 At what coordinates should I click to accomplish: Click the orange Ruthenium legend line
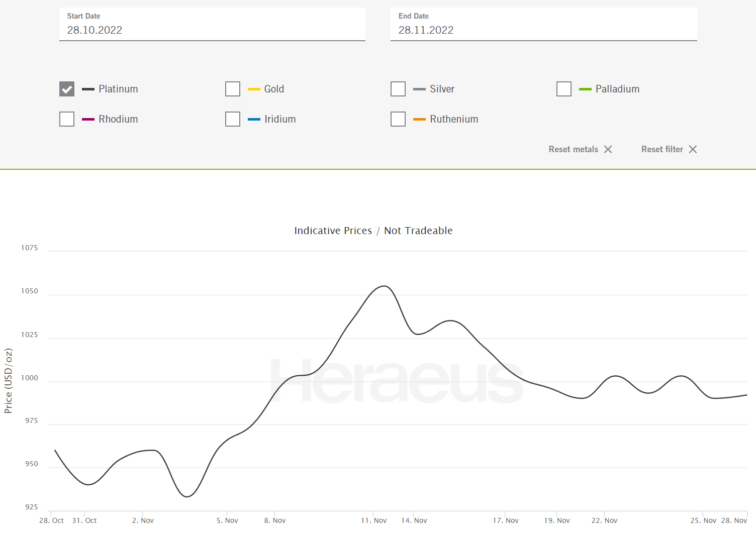(x=419, y=120)
